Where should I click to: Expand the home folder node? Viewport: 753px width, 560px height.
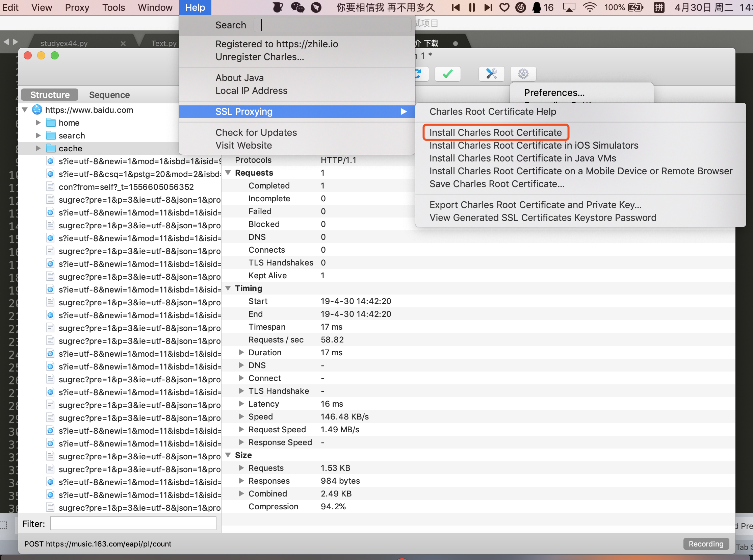38,122
